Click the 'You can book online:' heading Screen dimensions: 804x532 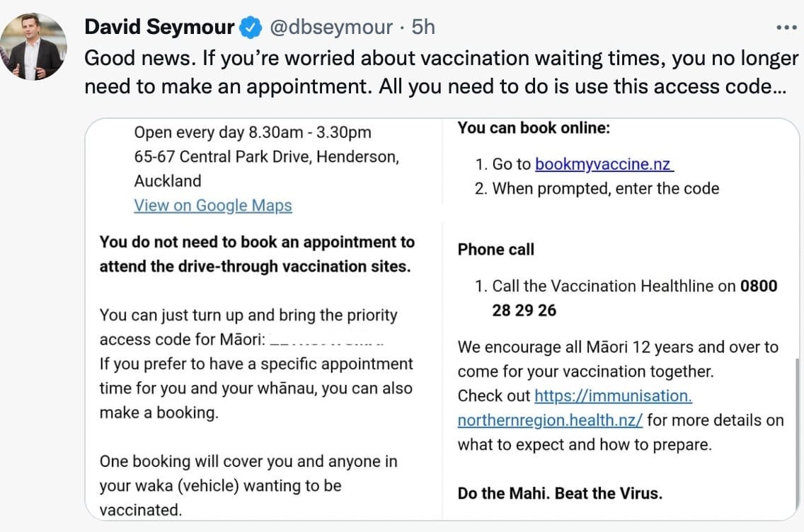pyautogui.click(x=534, y=128)
